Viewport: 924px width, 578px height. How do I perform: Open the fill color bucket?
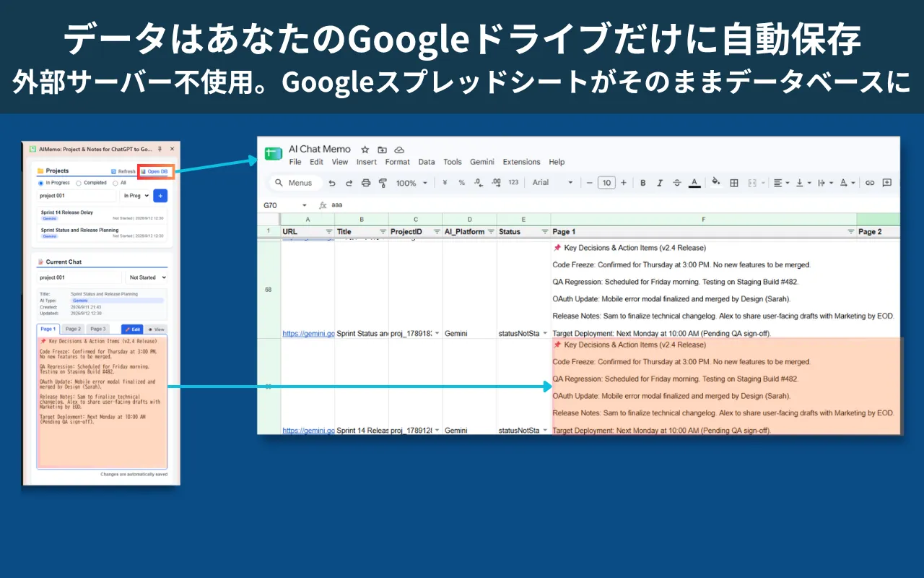pyautogui.click(x=715, y=183)
